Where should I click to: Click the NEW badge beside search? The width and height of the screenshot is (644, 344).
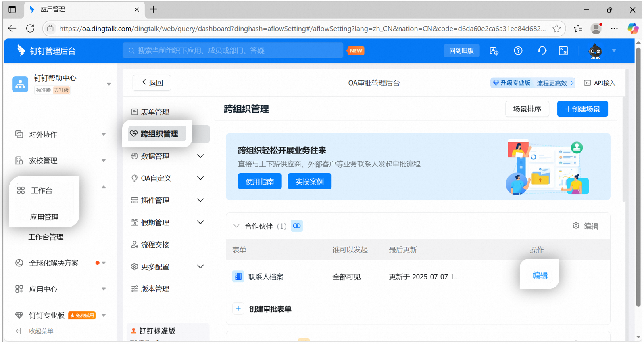coord(356,51)
